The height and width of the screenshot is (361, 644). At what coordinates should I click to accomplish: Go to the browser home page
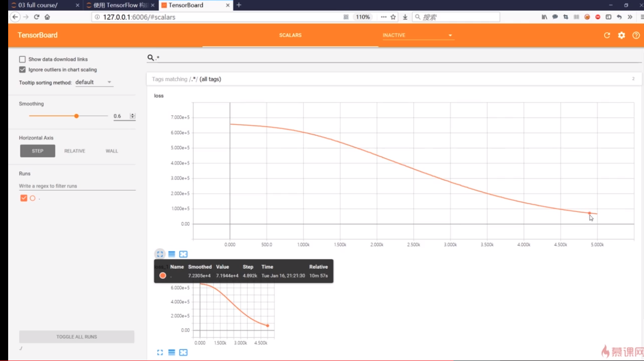tap(47, 17)
